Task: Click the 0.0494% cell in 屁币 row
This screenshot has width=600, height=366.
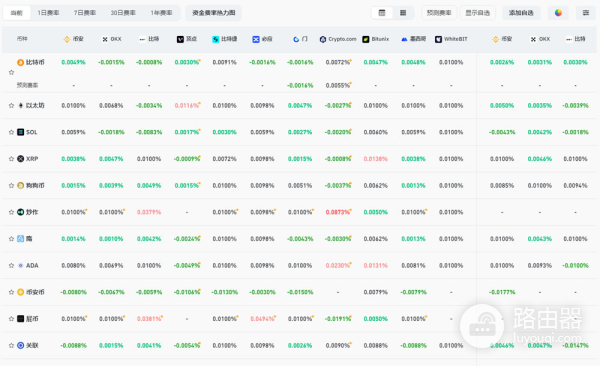Action: coord(262,319)
